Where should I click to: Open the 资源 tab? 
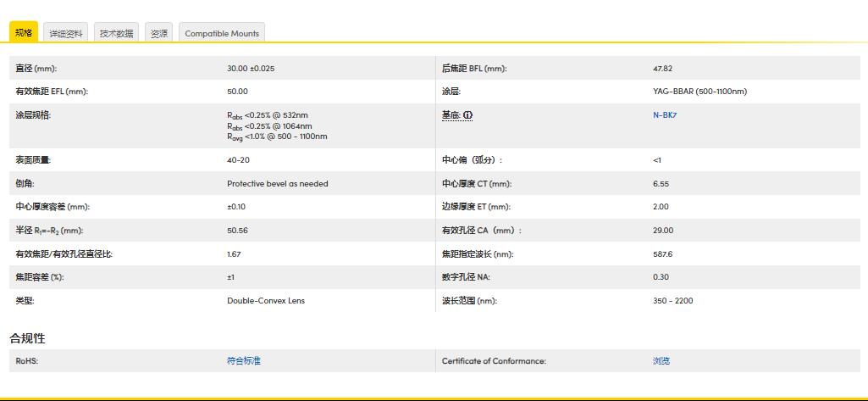[158, 33]
